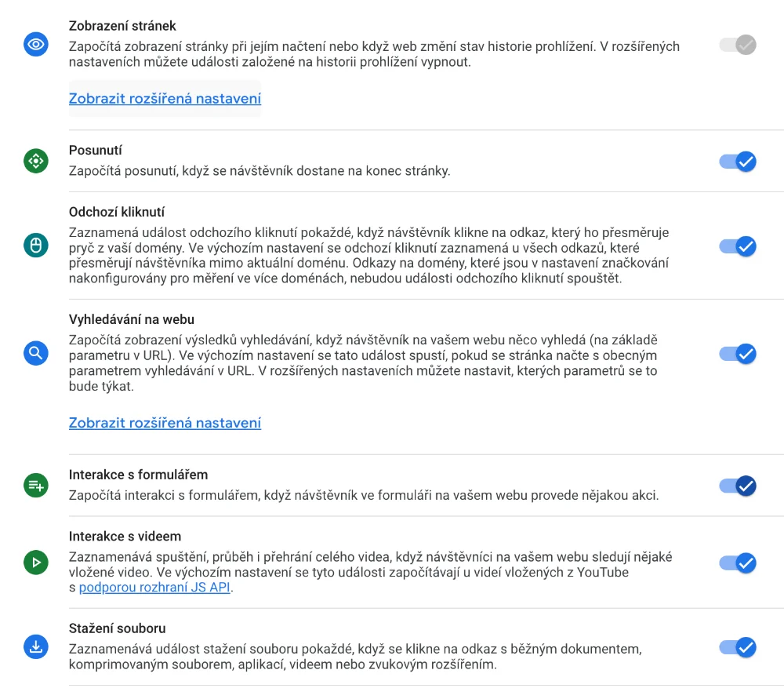Click the form icon for Interakce s formulářem
This screenshot has height=699, width=784.
(x=36, y=486)
